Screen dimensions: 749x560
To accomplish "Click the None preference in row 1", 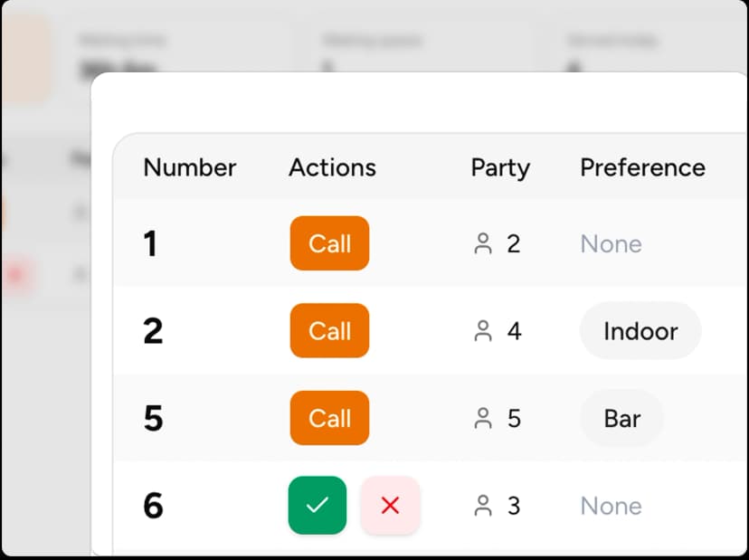I will 611,243.
